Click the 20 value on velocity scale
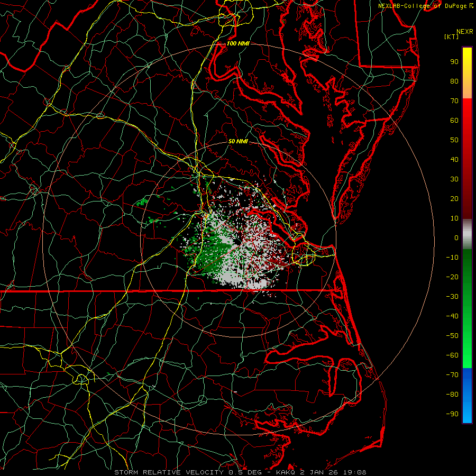The height and width of the screenshot is (476, 476). click(x=454, y=199)
